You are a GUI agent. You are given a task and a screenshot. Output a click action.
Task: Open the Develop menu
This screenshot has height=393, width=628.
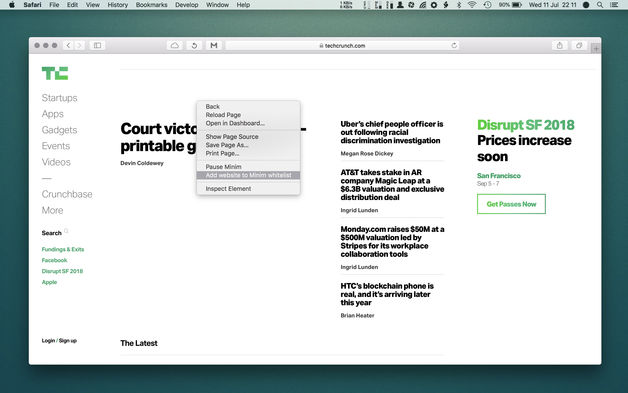pos(187,5)
